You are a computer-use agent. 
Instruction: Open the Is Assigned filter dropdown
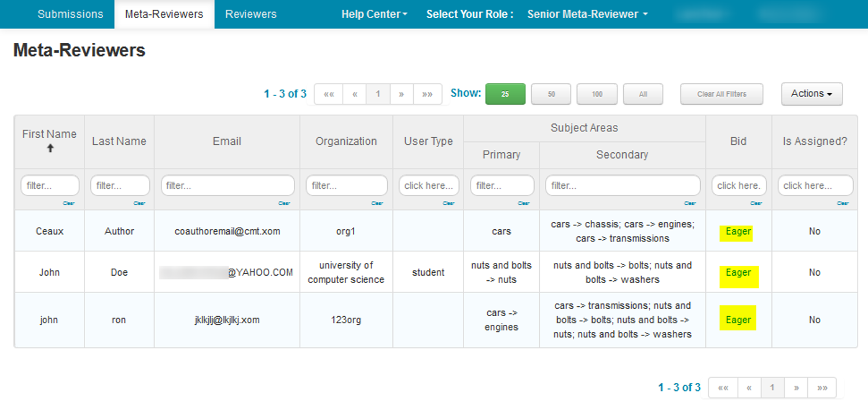pos(815,185)
